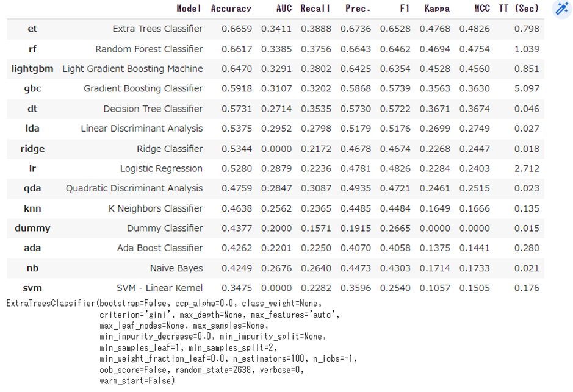Click the Naive Bayes model name
Image resolution: width=573 pixels, height=392 pixels.
coord(176,268)
